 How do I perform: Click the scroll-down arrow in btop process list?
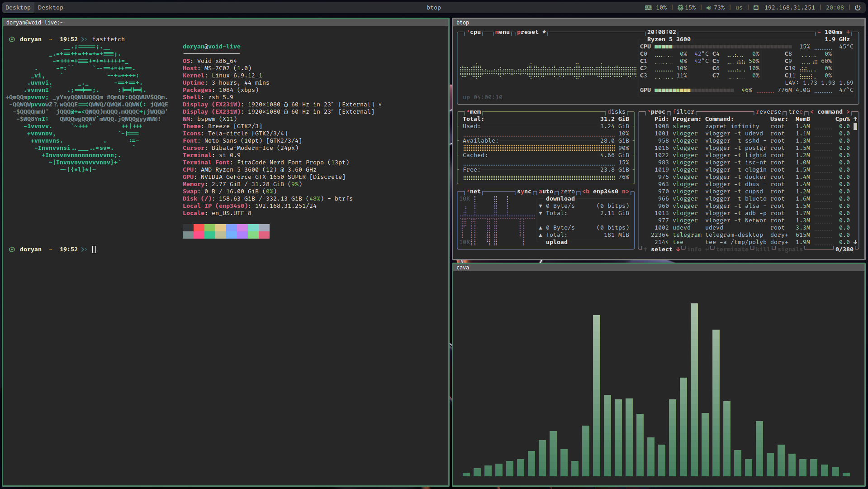(855, 242)
